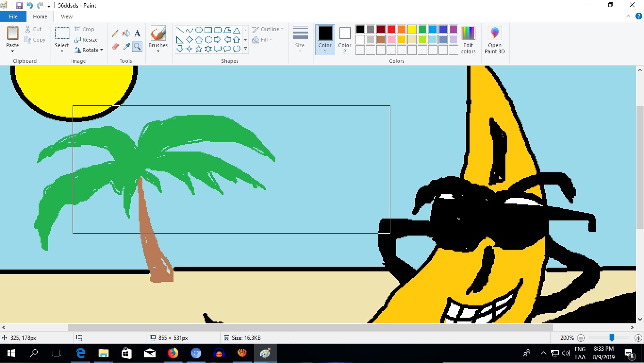Screen dimensions: 644x363
Task: Open the Edit colors dialog
Action: click(468, 40)
